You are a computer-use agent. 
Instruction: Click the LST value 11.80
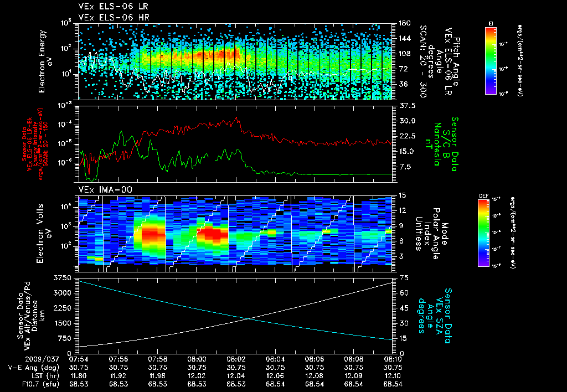point(79,376)
